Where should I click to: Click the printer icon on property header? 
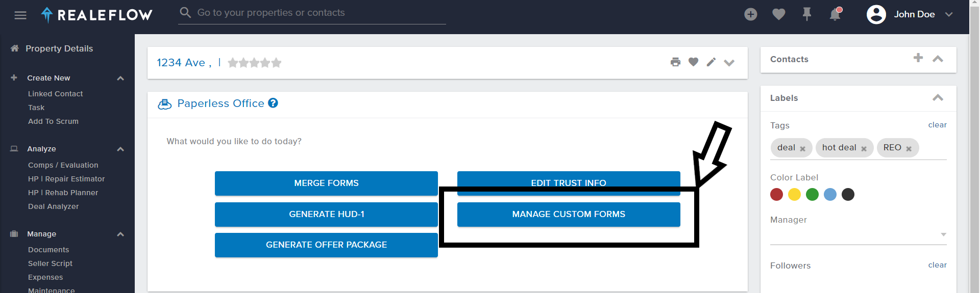[675, 62]
